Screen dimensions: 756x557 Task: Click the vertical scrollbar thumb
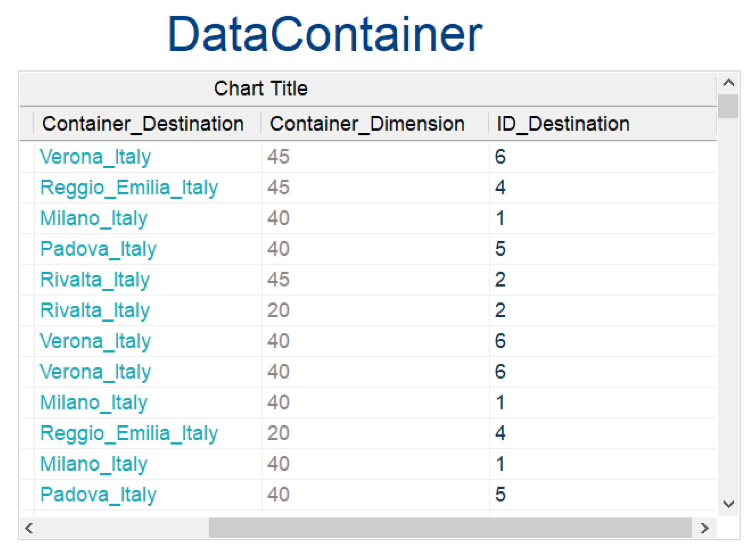click(x=728, y=106)
